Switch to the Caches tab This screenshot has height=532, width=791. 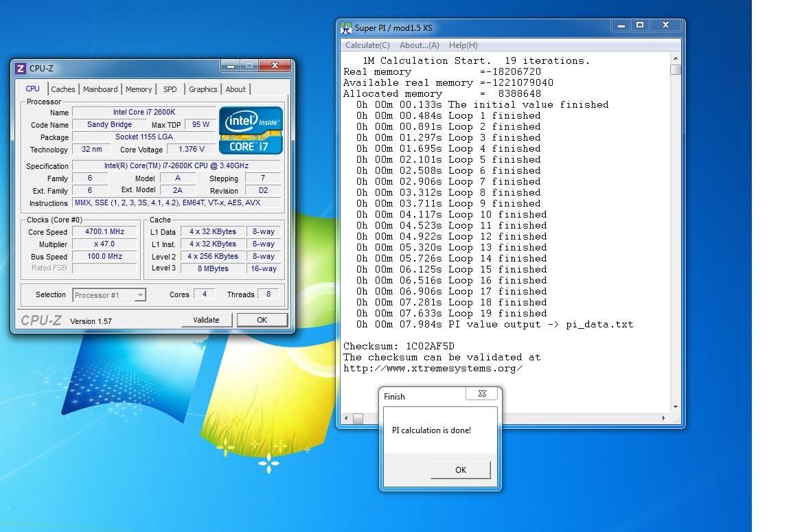(x=63, y=89)
